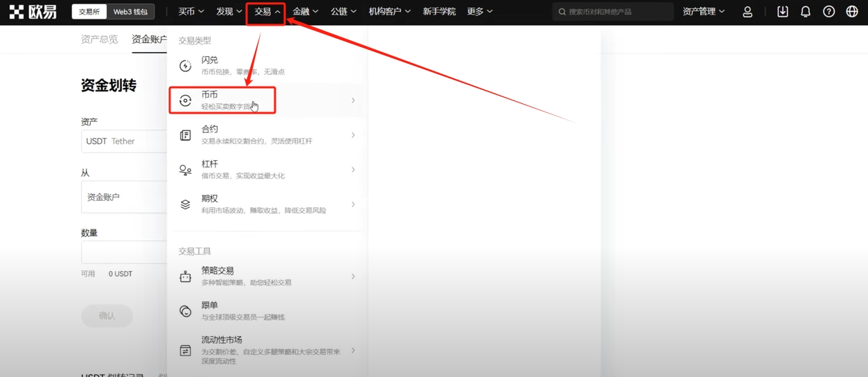This screenshot has height=377, width=868.
Task: Click the 0 USDT available value
Action: [120, 274]
